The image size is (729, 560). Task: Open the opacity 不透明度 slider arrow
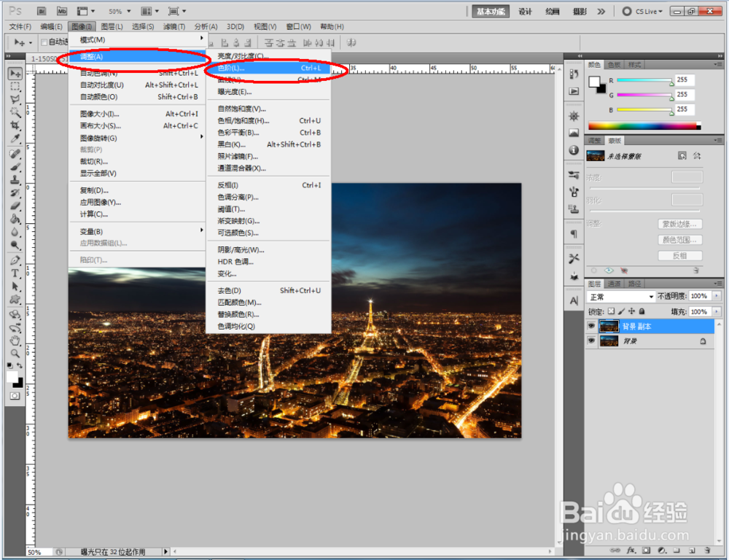717,296
